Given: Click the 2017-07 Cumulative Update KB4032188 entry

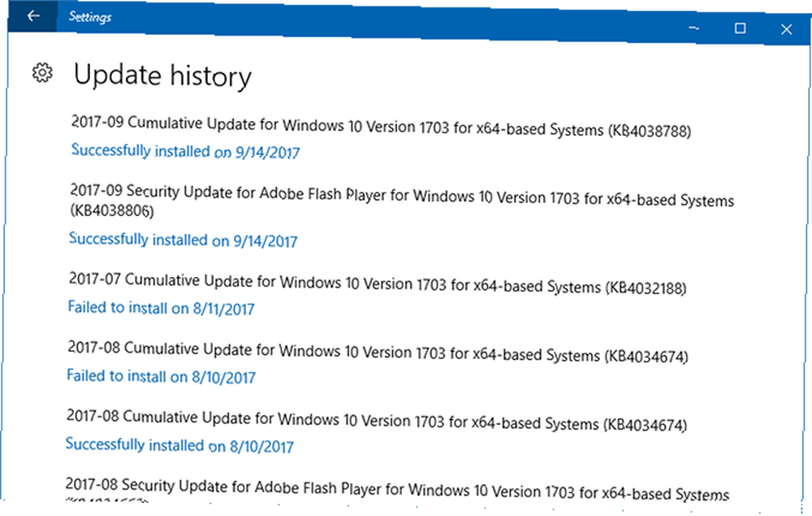Looking at the screenshot, I should click(378, 284).
